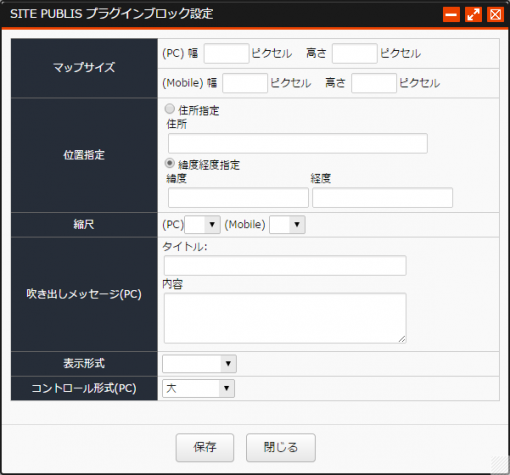Click the 緯度 latitude input field

(x=238, y=197)
